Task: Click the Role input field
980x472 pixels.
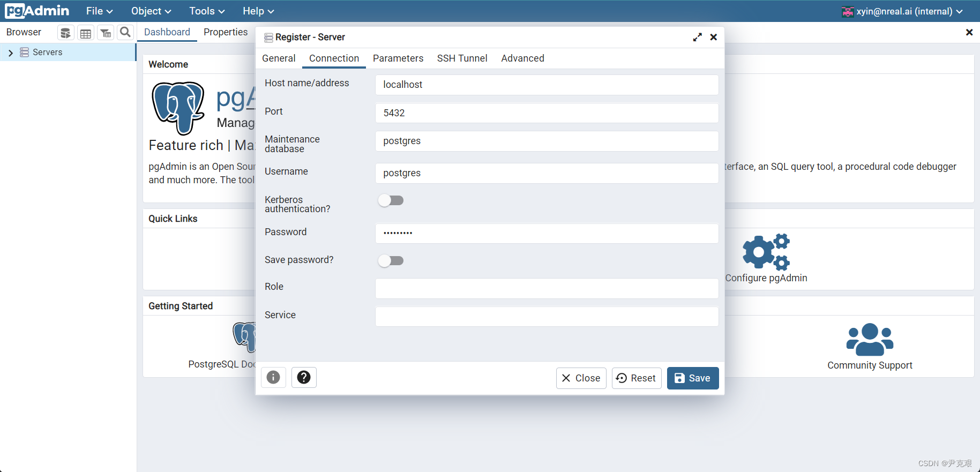Action: tap(547, 288)
